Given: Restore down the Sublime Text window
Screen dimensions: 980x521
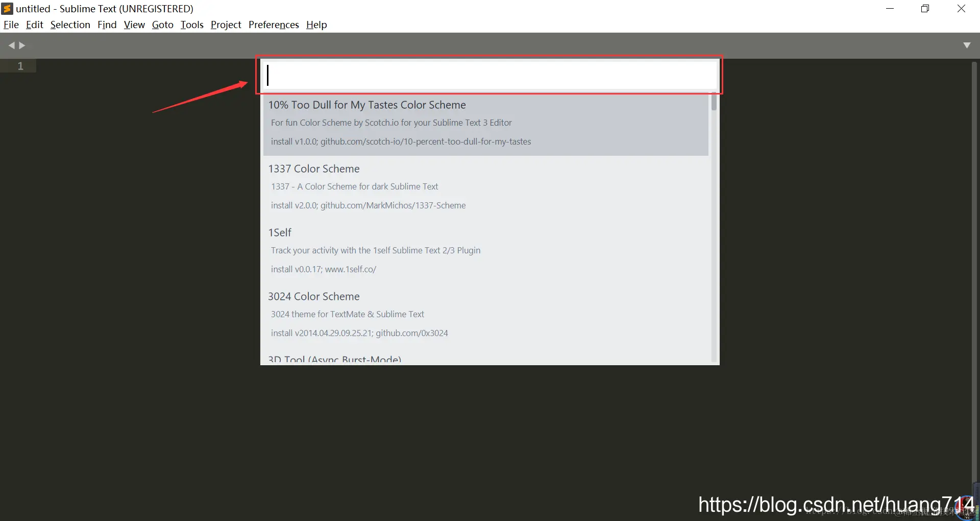Looking at the screenshot, I should point(925,9).
